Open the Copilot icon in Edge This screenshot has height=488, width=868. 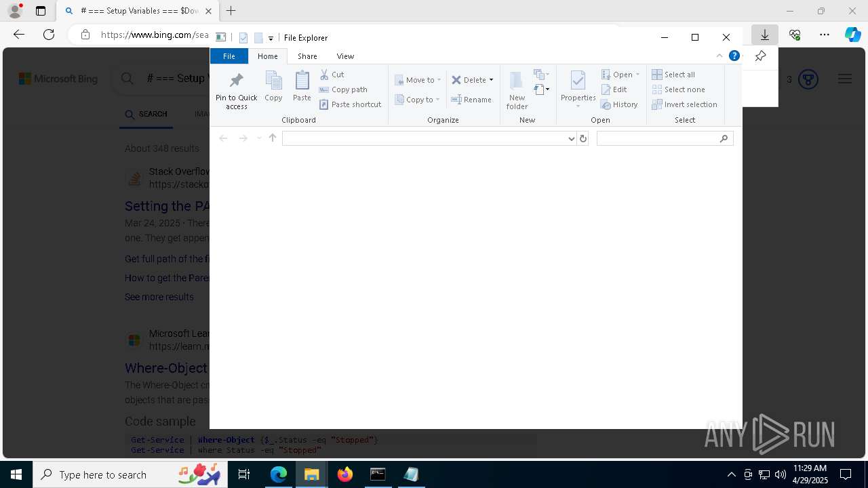pyautogui.click(x=852, y=35)
